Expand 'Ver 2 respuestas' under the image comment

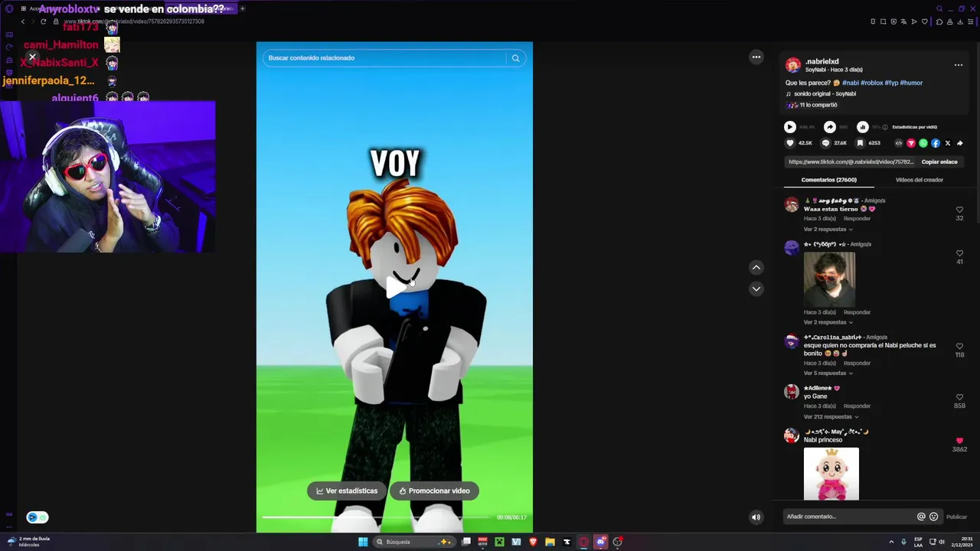[x=828, y=322]
